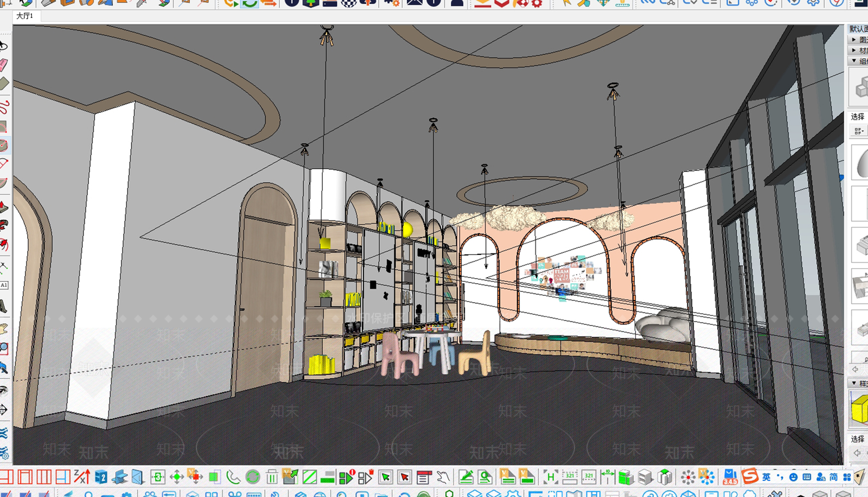Collapse the 样式 panel section
Viewport: 868px width, 497px height.
tap(858, 383)
